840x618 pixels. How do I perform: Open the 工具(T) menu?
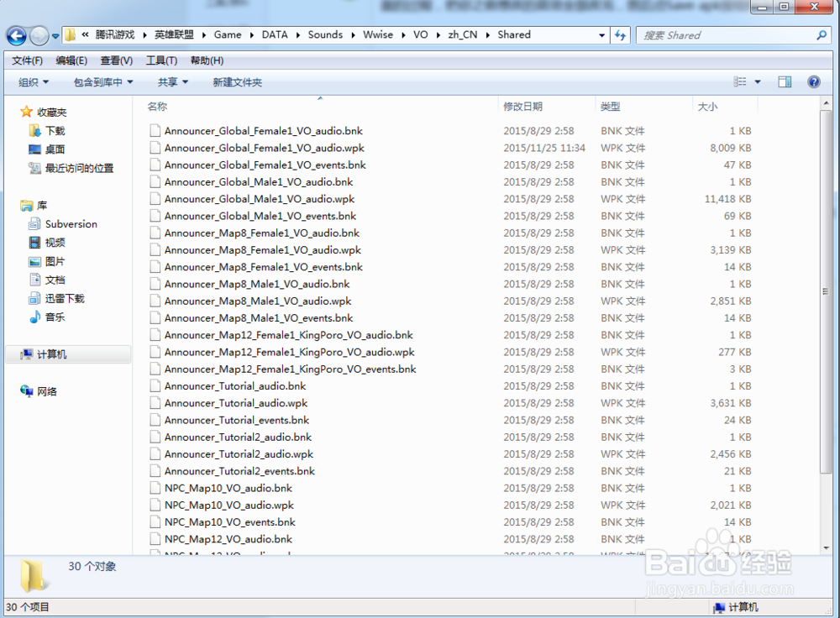pos(162,60)
